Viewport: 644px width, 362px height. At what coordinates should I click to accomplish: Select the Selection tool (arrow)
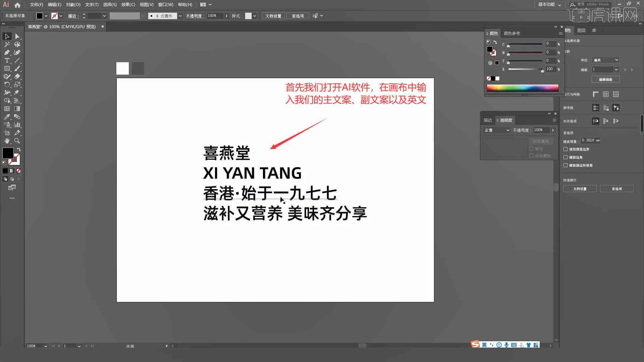tap(7, 36)
